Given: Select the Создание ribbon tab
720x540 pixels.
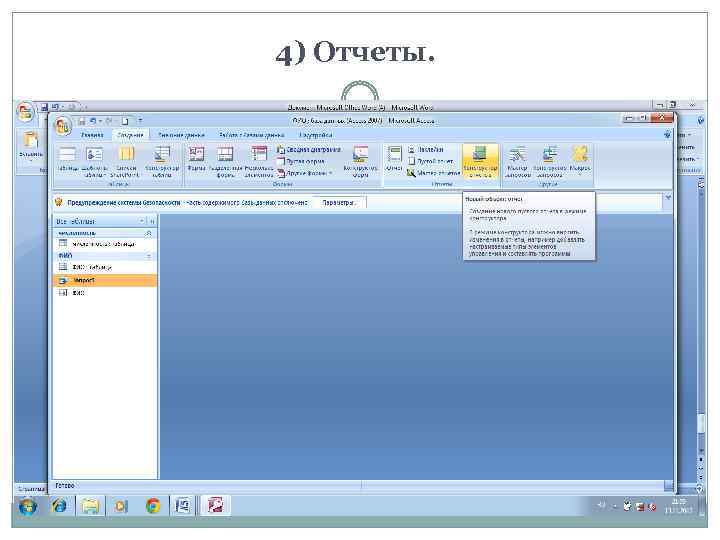Looking at the screenshot, I should pyautogui.click(x=130, y=135).
